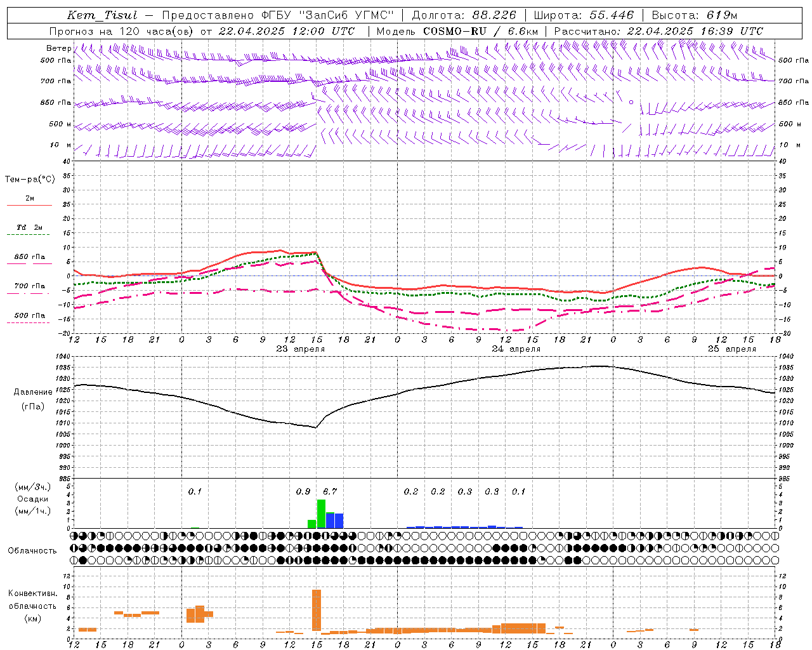Click the ФГБУ "ЗапСиб УГМС" provider text
Screen dimensions: 812x650
tap(327, 15)
